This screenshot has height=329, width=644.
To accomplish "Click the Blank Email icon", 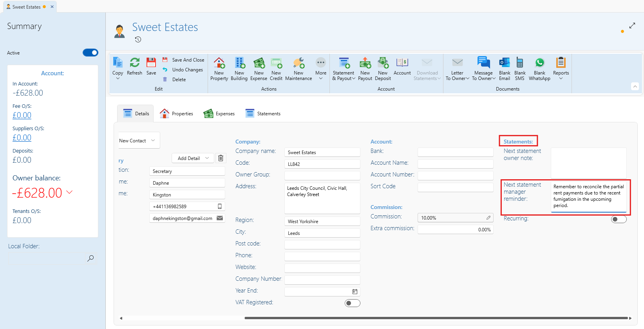I will point(505,64).
